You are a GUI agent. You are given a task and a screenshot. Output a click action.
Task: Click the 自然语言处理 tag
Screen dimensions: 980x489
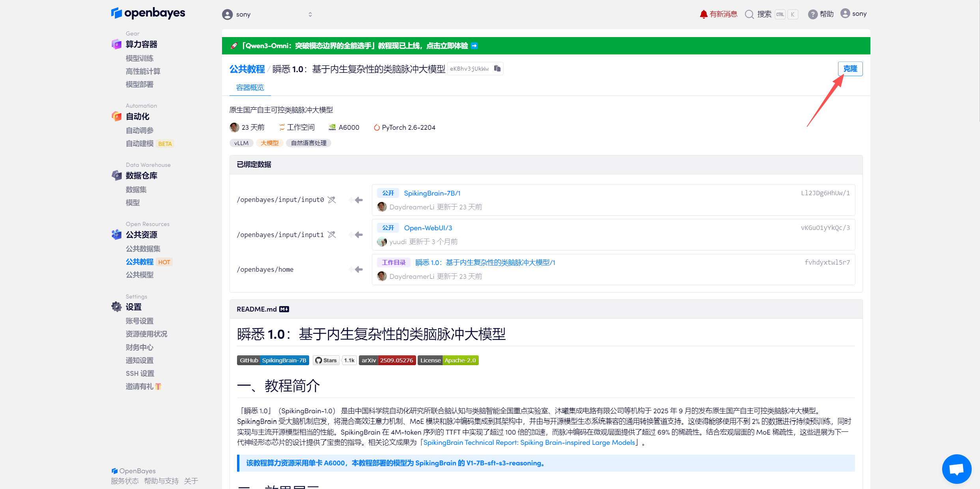309,143
